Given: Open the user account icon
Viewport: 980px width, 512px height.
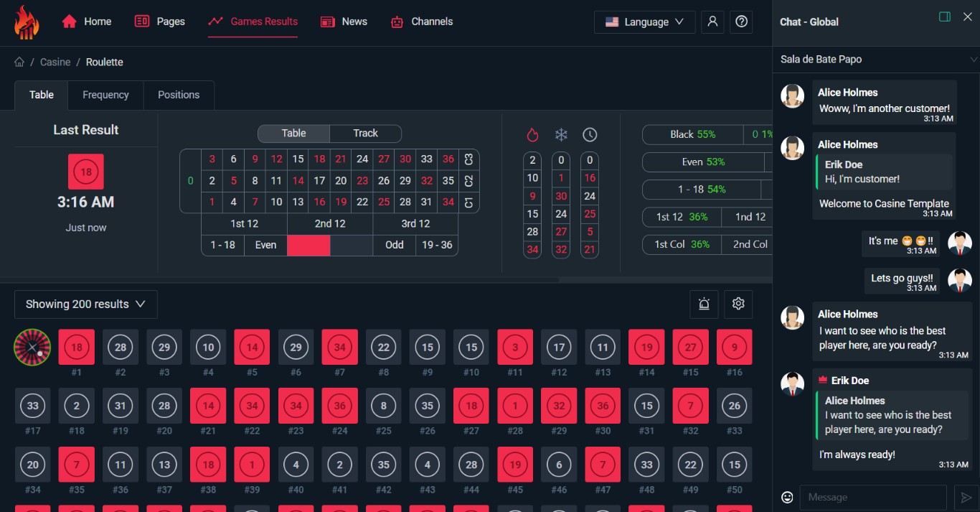Looking at the screenshot, I should point(712,22).
